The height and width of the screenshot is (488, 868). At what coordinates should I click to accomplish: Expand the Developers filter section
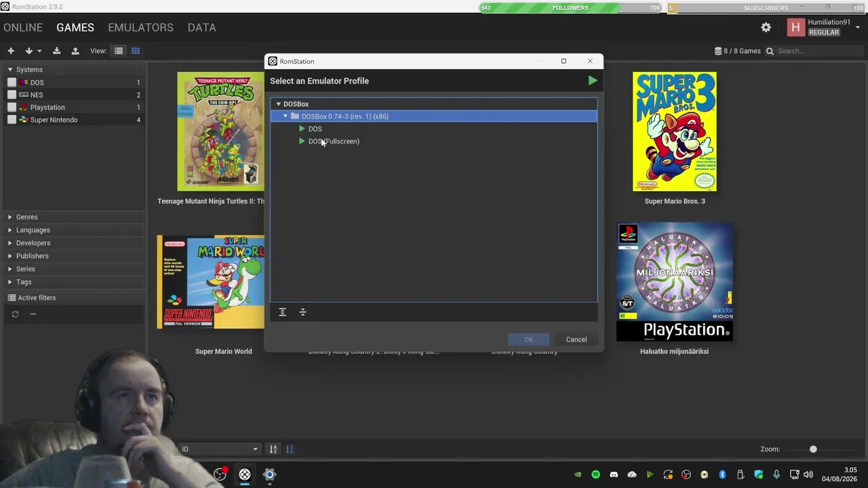point(10,243)
